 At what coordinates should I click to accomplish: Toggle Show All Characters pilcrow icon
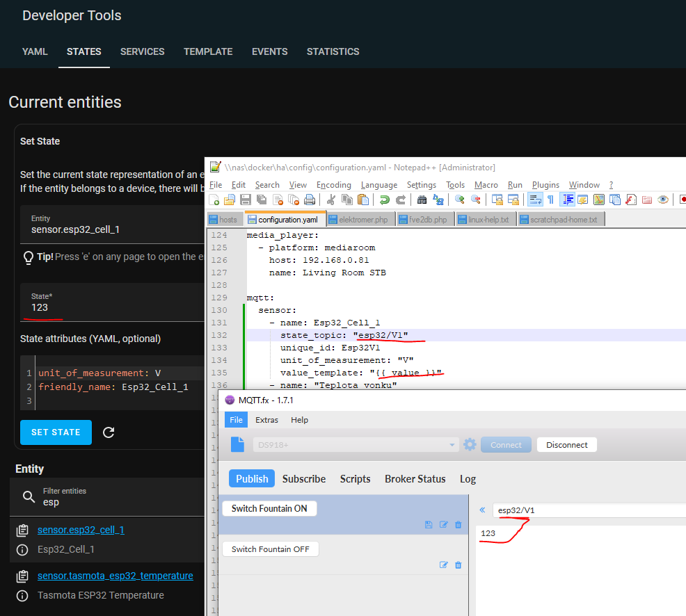(x=550, y=200)
